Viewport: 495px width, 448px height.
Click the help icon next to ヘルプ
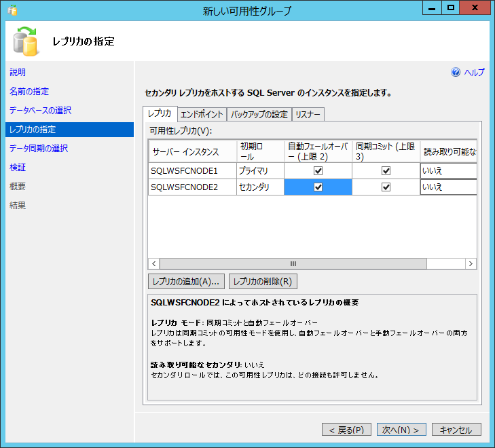[456, 73]
